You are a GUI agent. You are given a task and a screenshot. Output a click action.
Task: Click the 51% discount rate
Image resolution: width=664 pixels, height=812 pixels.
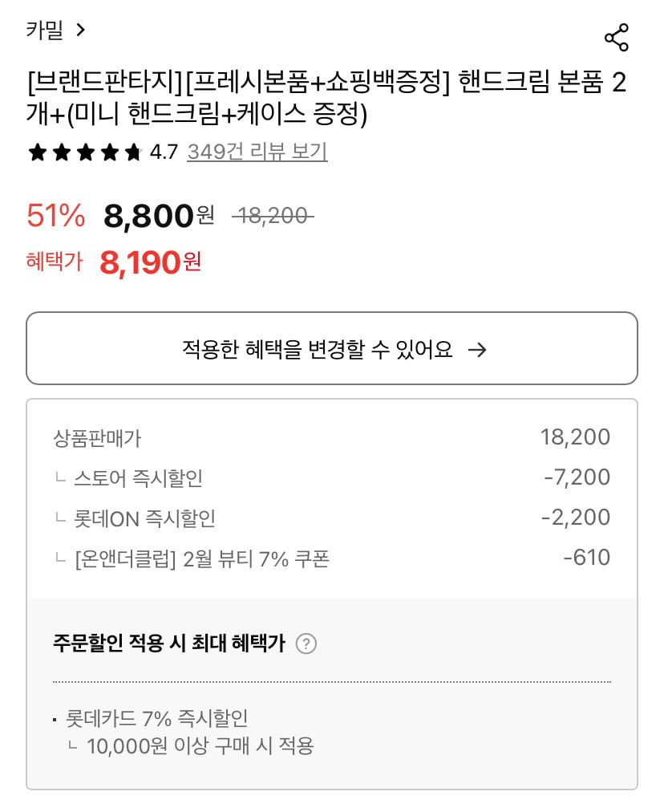[55, 215]
